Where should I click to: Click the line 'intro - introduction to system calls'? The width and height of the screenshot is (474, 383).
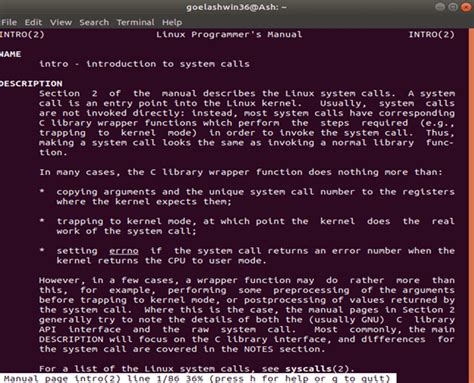[144, 64]
